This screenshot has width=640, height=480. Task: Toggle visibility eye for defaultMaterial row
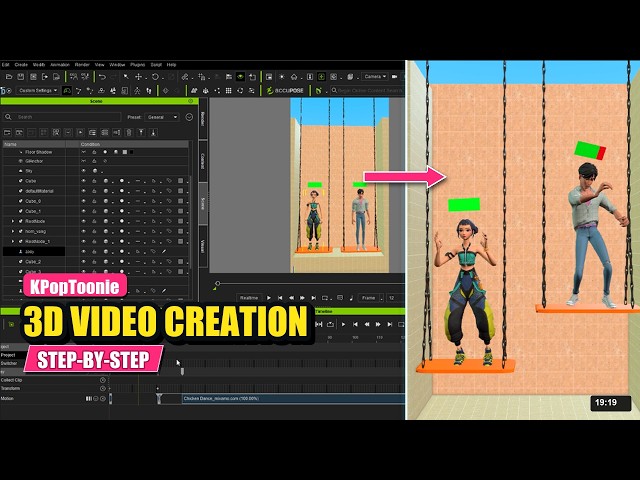84,191
